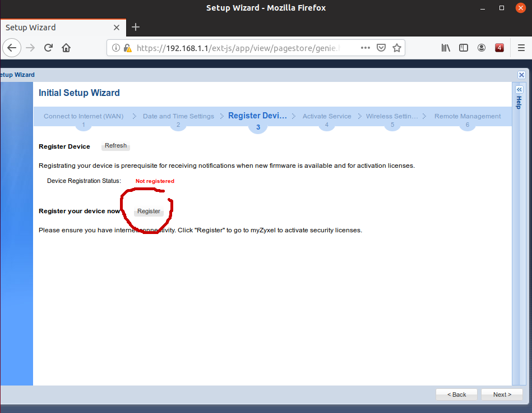
Task: Click the Refresh button
Action: coord(115,146)
